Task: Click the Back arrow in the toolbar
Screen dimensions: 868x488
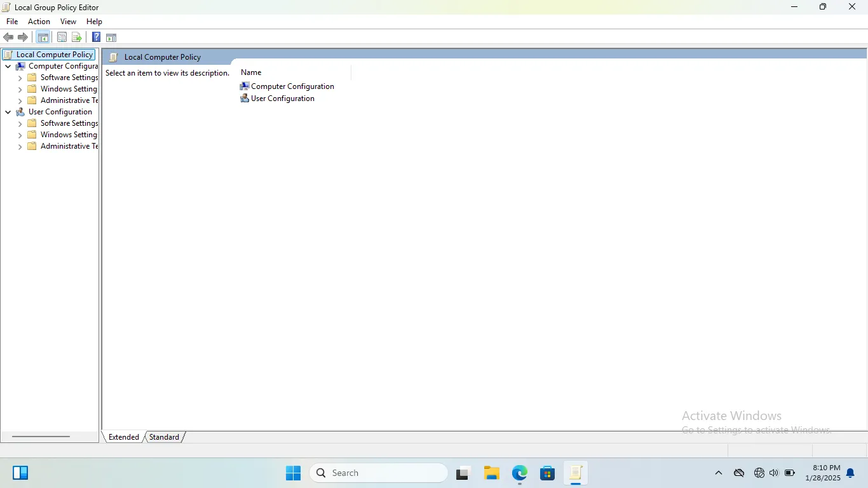Action: pyautogui.click(x=8, y=37)
